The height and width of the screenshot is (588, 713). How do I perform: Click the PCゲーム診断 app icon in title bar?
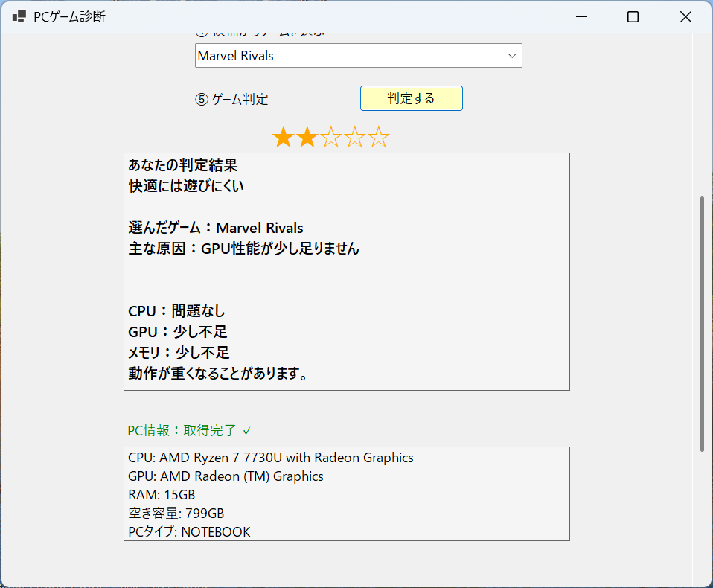click(19, 17)
